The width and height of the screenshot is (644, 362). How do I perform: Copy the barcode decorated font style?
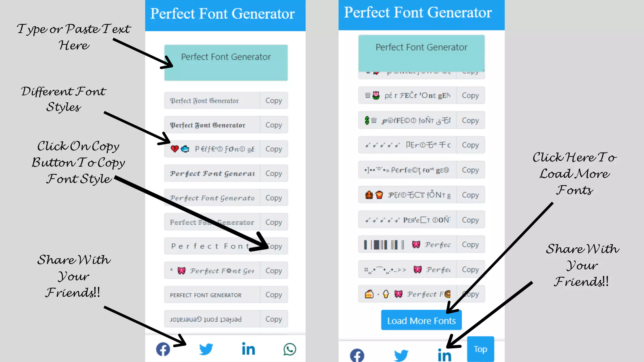point(470,244)
